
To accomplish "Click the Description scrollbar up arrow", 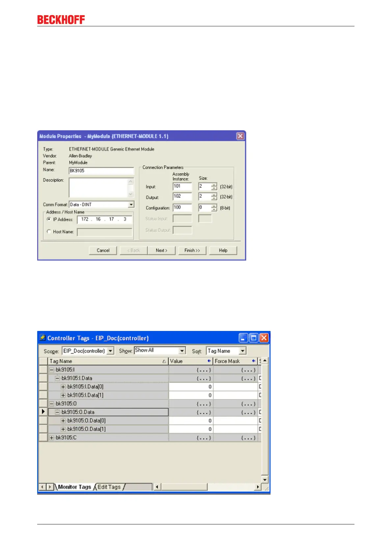I will coord(131,181).
